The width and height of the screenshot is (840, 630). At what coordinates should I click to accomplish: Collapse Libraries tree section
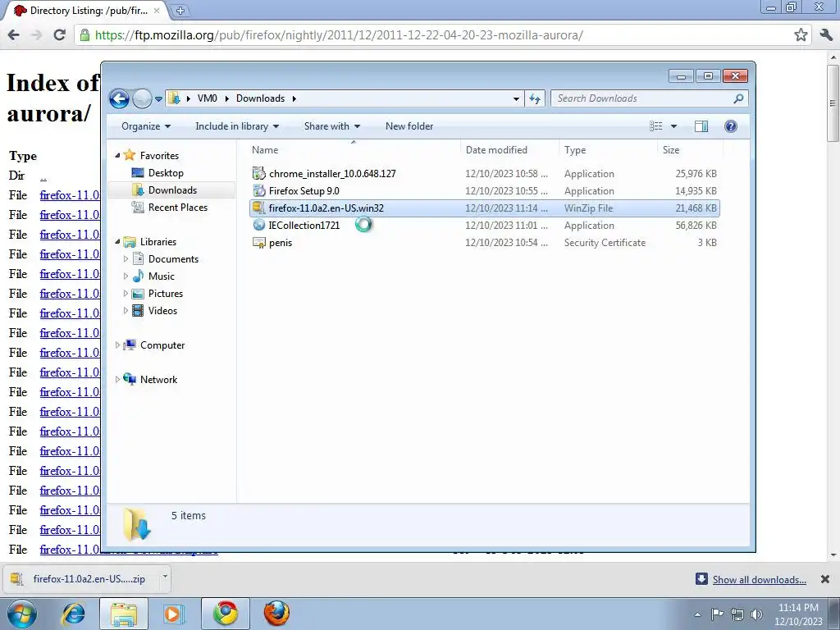coord(118,242)
